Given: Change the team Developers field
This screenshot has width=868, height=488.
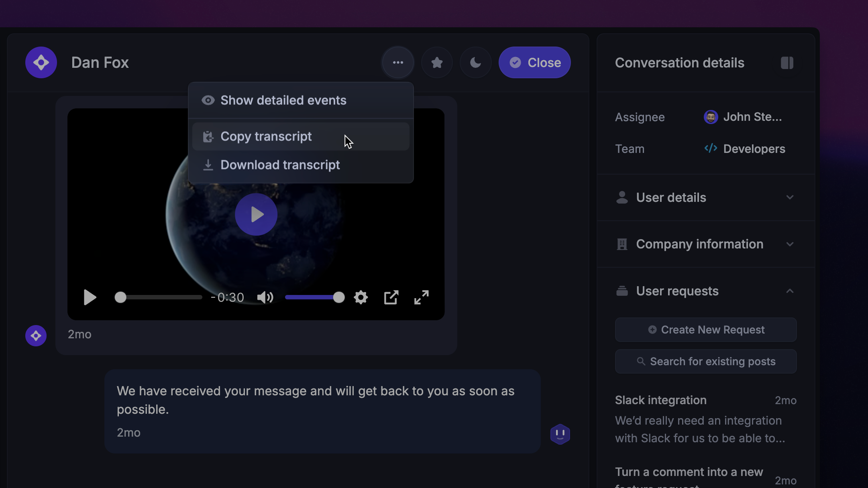Looking at the screenshot, I should point(744,149).
